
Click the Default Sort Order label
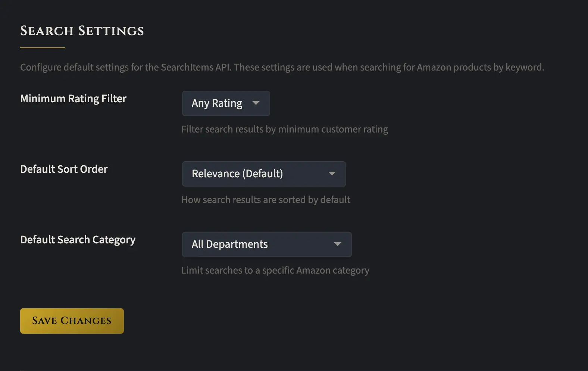(64, 169)
